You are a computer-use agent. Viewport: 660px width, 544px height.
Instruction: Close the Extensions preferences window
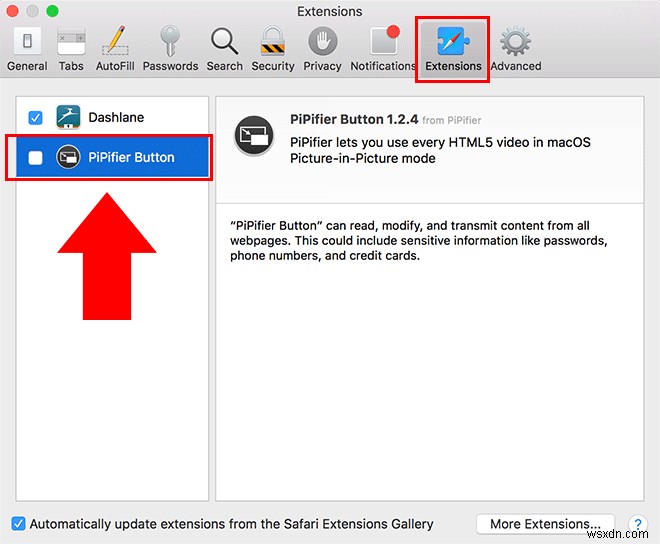(13, 11)
